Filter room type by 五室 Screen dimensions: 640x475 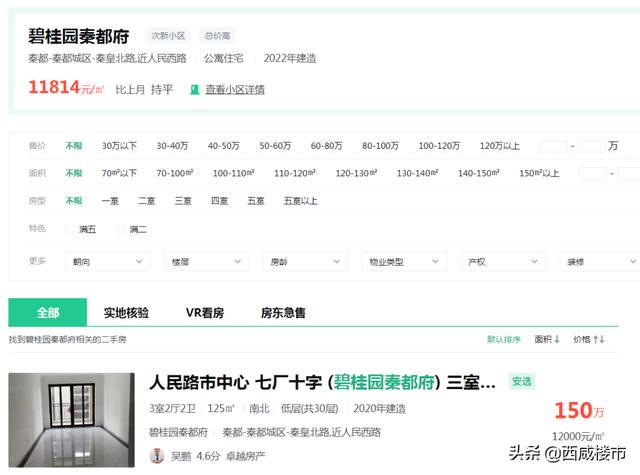point(256,201)
